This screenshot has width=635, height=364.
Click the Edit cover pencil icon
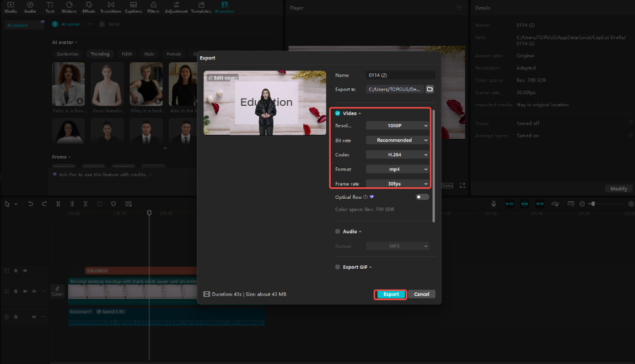(x=210, y=78)
